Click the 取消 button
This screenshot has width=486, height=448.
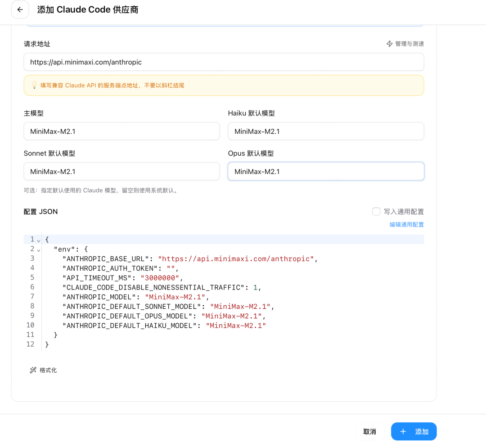coord(369,431)
